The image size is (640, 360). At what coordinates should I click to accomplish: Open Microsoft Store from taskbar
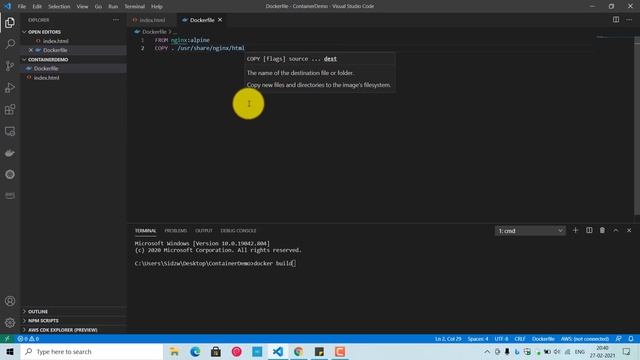[216, 351]
